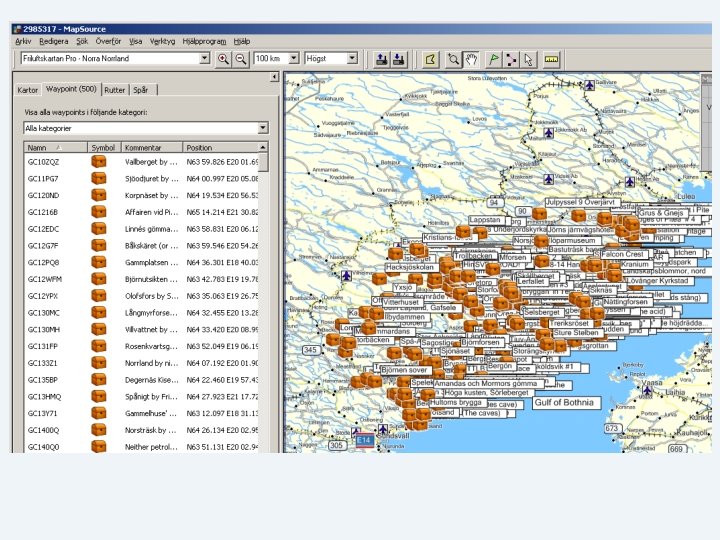Viewport: 720px width, 540px height.
Task: Click the zoom in magnifier icon
Action: point(223,59)
